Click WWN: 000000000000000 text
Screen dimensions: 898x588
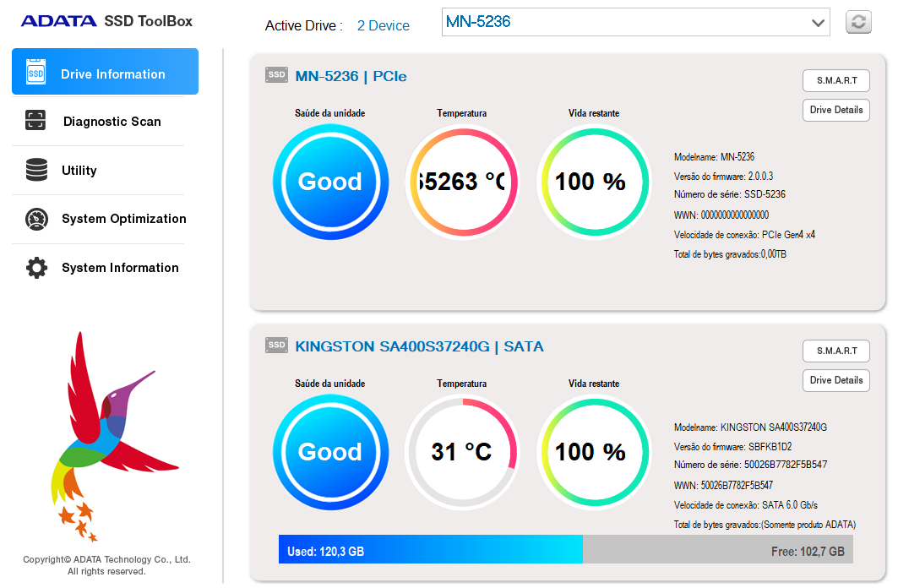tap(721, 215)
